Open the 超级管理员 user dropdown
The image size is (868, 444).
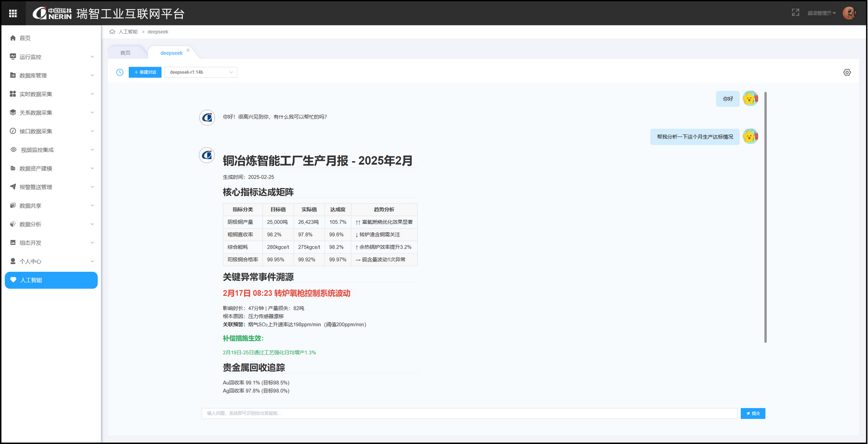tap(821, 13)
